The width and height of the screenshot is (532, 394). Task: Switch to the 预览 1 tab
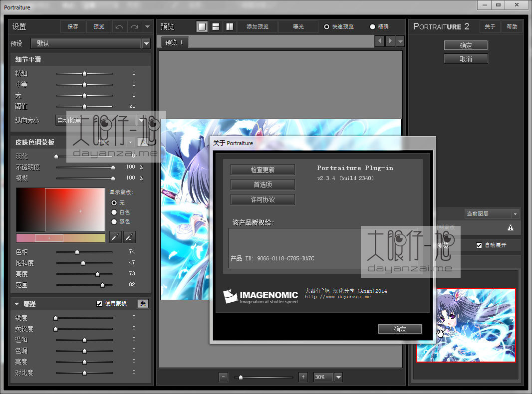click(x=174, y=42)
